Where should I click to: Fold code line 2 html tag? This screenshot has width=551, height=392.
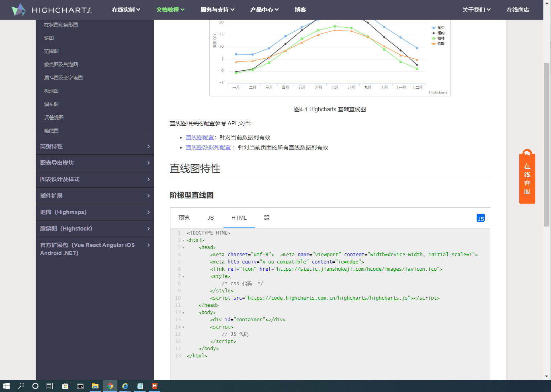point(184,240)
